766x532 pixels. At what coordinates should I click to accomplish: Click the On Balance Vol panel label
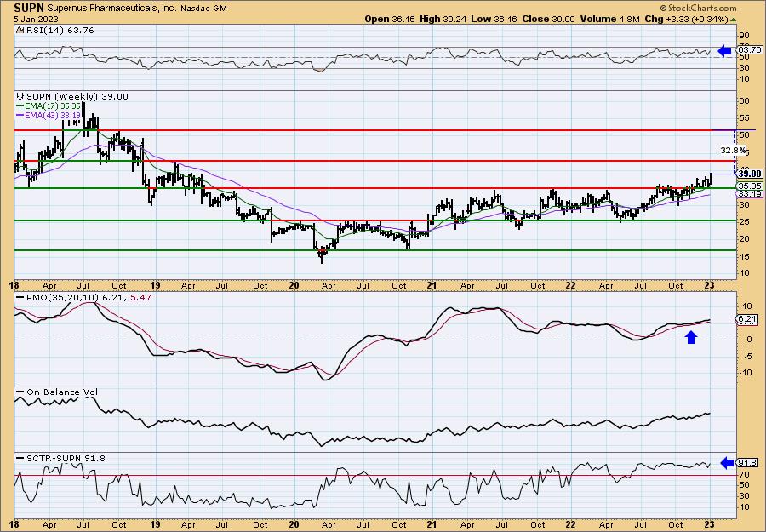tap(61, 392)
